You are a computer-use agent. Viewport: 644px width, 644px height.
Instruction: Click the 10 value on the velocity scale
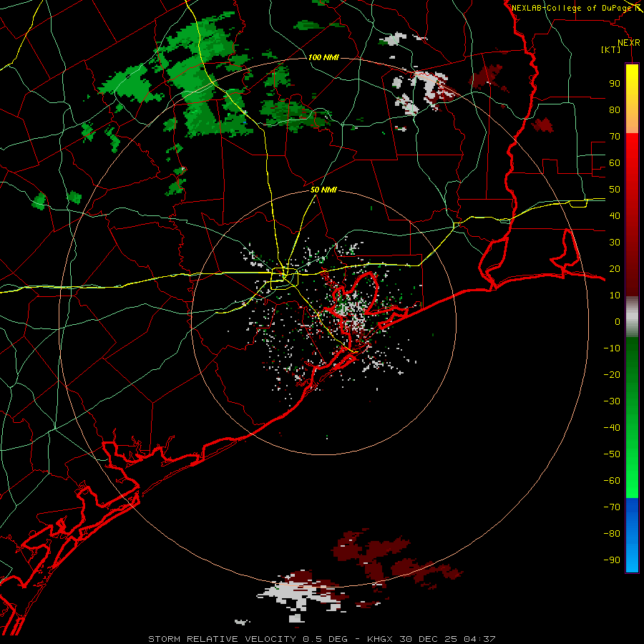[615, 296]
